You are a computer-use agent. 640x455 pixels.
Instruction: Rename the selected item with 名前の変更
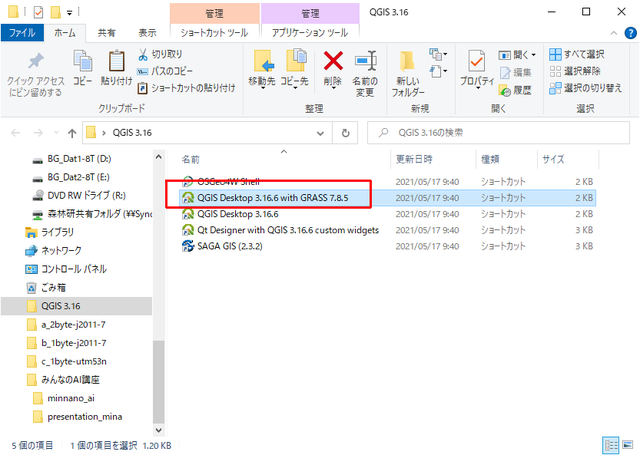(365, 73)
